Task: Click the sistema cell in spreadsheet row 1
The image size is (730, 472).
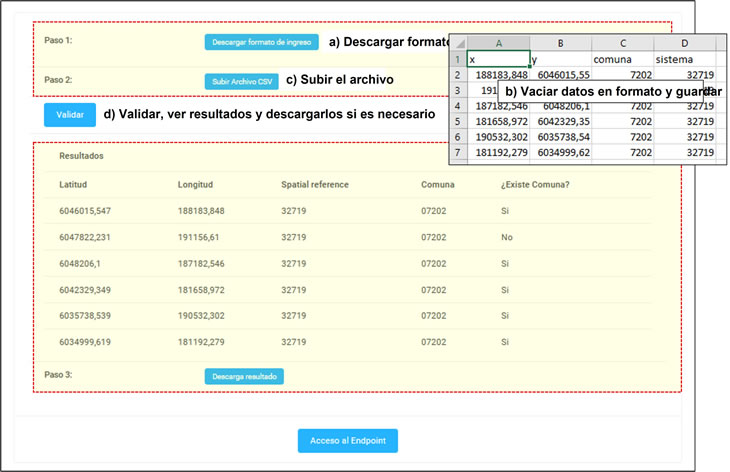Action: click(x=685, y=59)
